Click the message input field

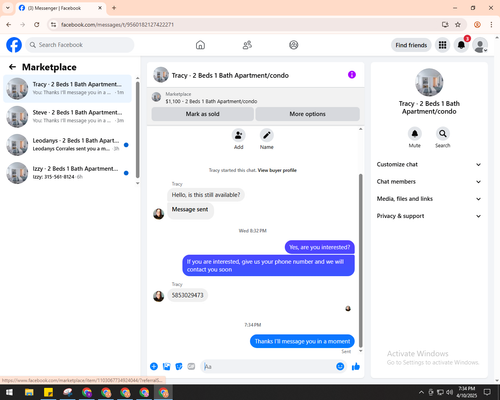[268, 367]
